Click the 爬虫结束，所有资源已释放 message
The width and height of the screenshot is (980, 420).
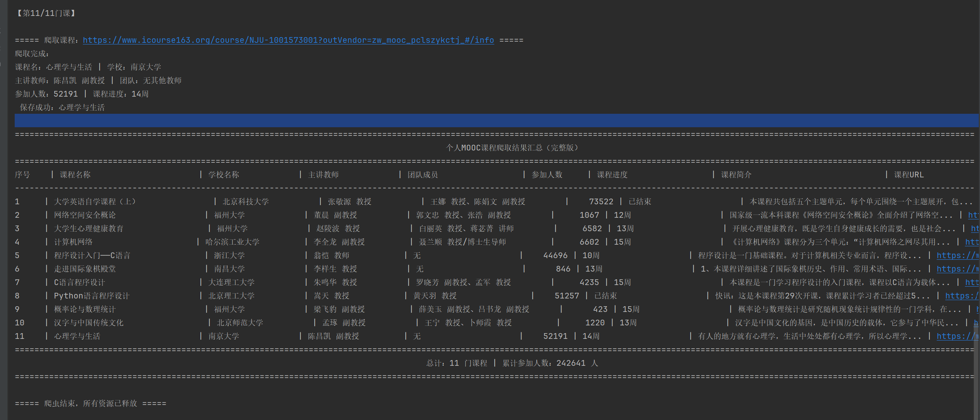[x=91, y=403]
